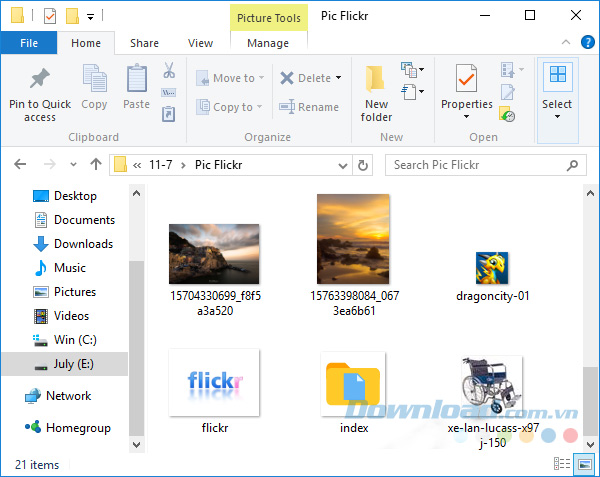Switch to the View ribbon tab
This screenshot has width=600, height=477.
[x=200, y=43]
